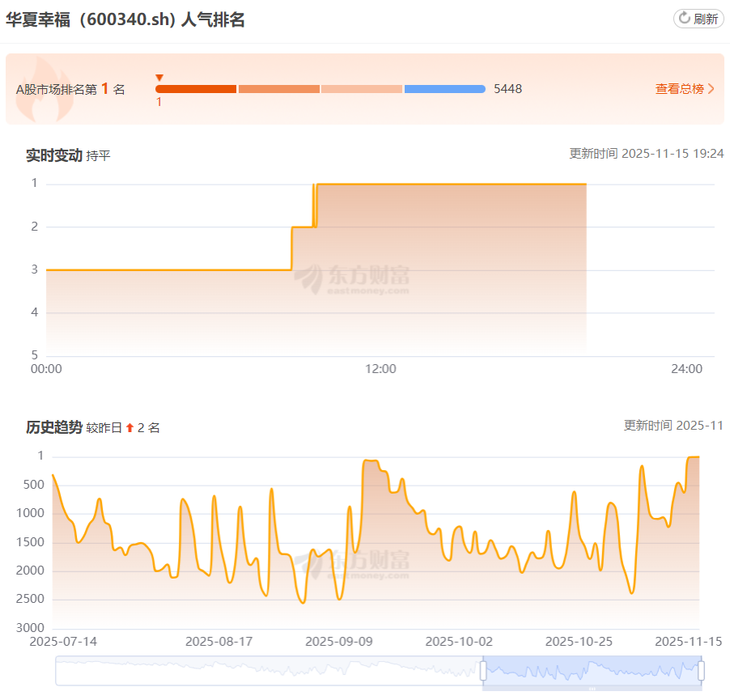The width and height of the screenshot is (730, 700).
Task: Click the 2025-07-14 date label on history chart
Action: point(63,642)
